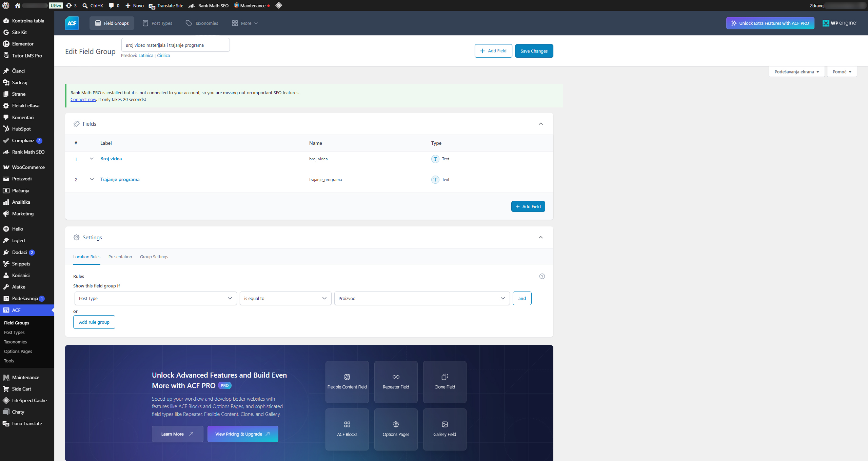Screen dimensions: 868x461
Task: Open WooCommerce in the sidebar
Action: pyautogui.click(x=27, y=167)
